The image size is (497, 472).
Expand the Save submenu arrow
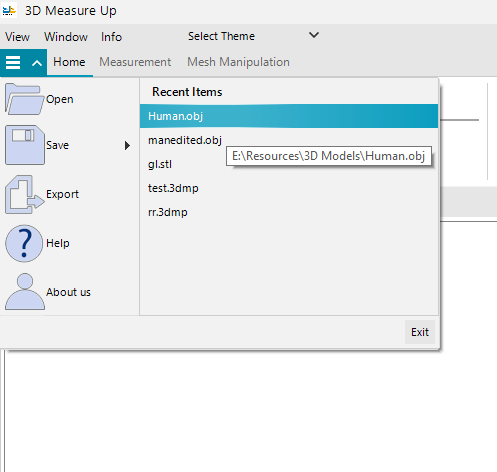coord(127,145)
